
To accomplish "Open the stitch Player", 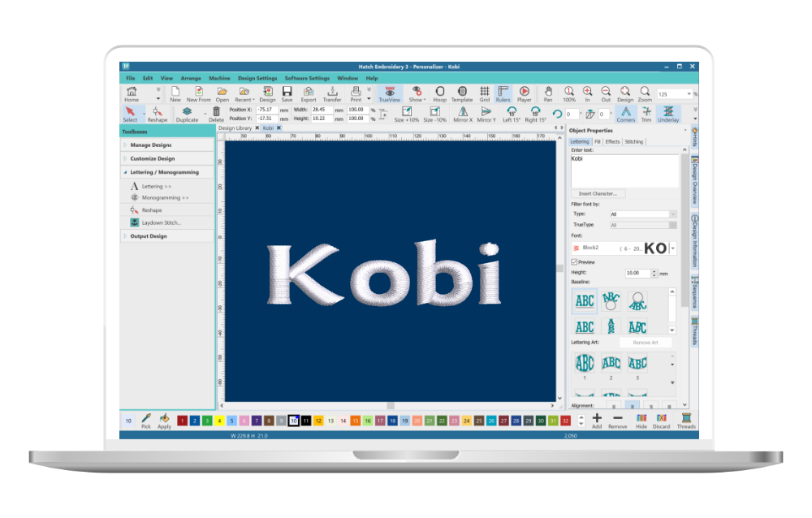I will click(525, 93).
